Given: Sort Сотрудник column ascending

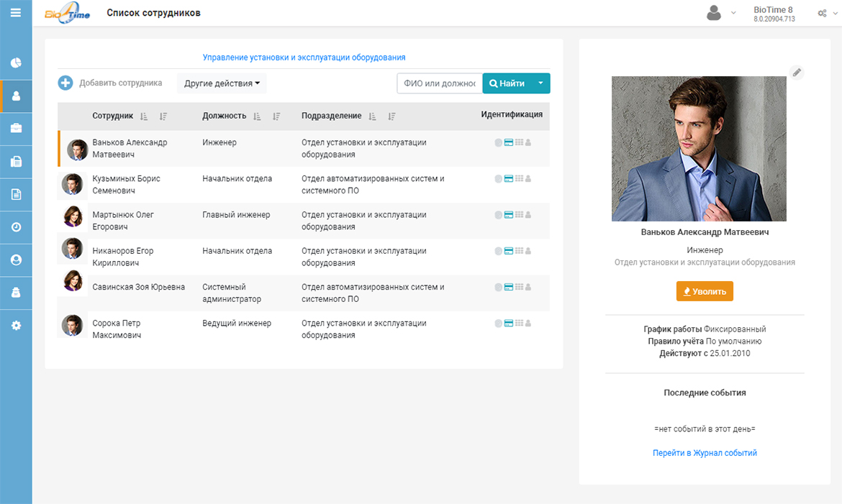Looking at the screenshot, I should 143,116.
